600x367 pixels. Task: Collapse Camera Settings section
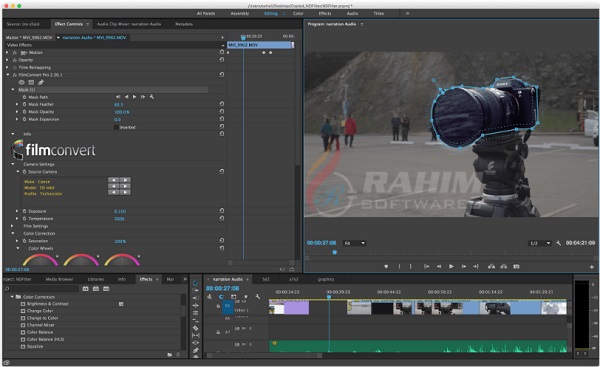[x=13, y=164]
